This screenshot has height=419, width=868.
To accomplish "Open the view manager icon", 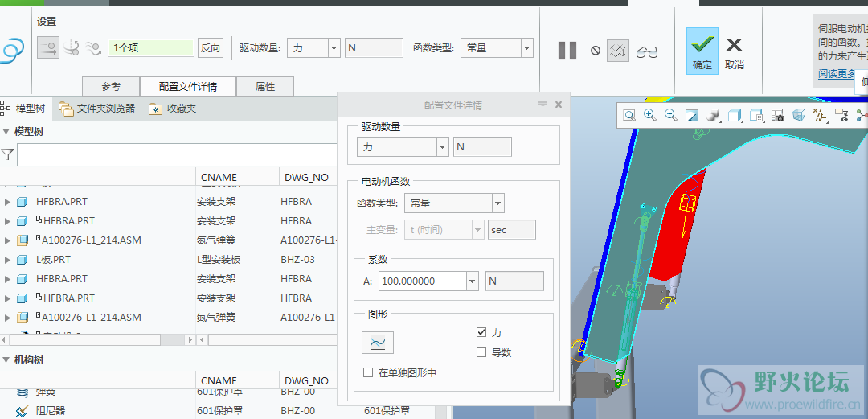I will [x=756, y=115].
